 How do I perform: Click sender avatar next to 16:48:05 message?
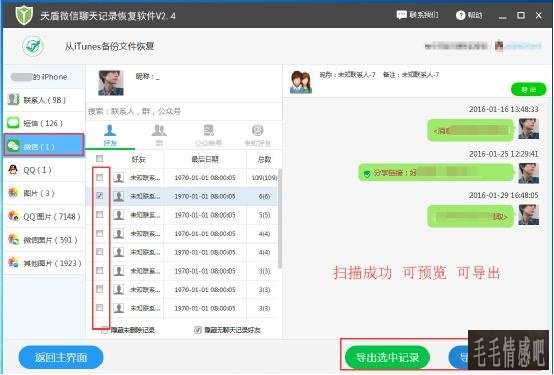(x=529, y=215)
